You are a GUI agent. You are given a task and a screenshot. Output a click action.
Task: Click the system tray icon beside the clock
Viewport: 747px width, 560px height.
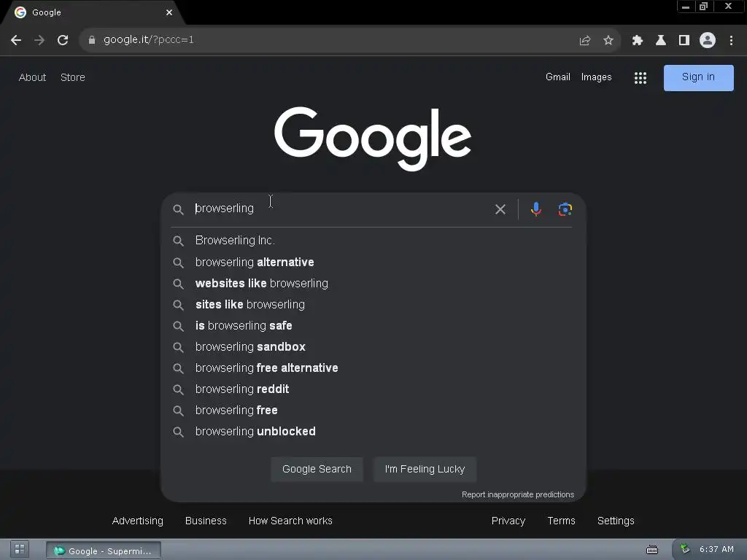pos(684,550)
